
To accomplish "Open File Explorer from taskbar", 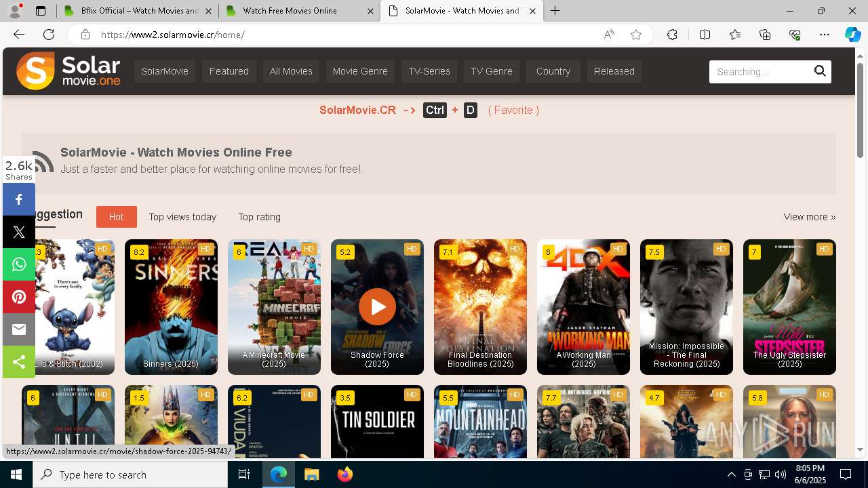I will 311,474.
